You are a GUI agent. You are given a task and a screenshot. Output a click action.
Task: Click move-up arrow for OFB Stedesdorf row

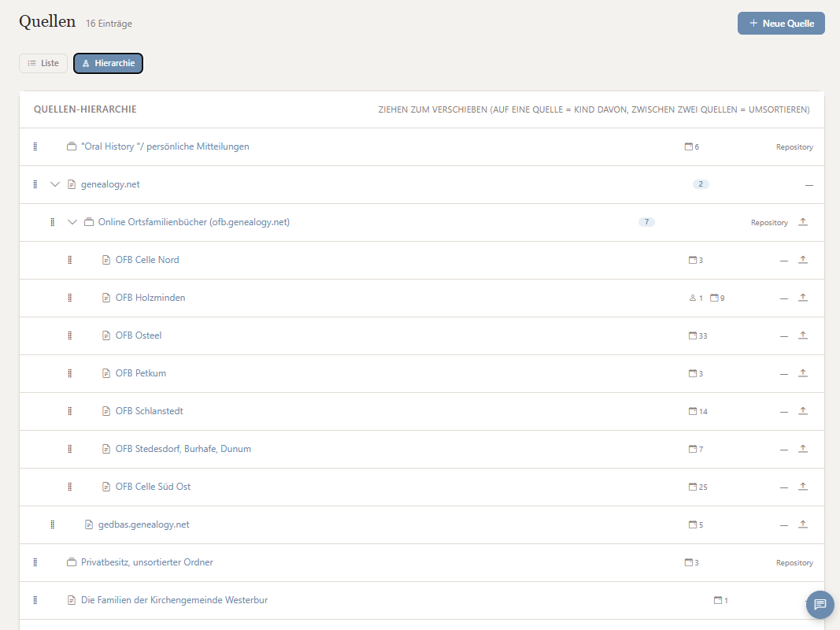(x=803, y=449)
